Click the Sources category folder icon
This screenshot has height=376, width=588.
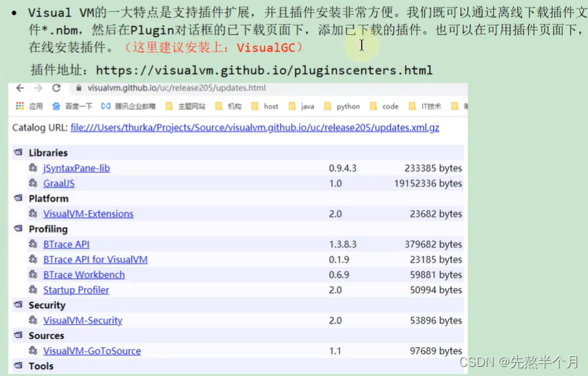(x=18, y=335)
